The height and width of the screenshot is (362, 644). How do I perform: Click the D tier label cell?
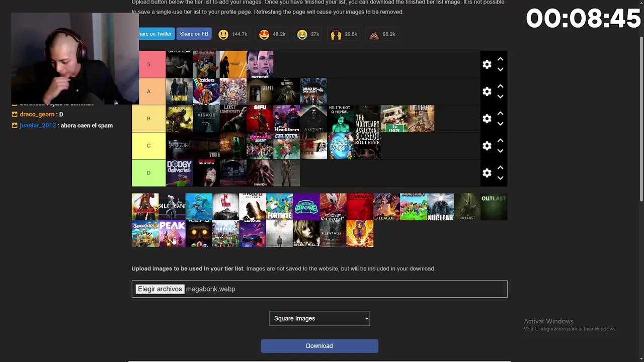pos(148,173)
